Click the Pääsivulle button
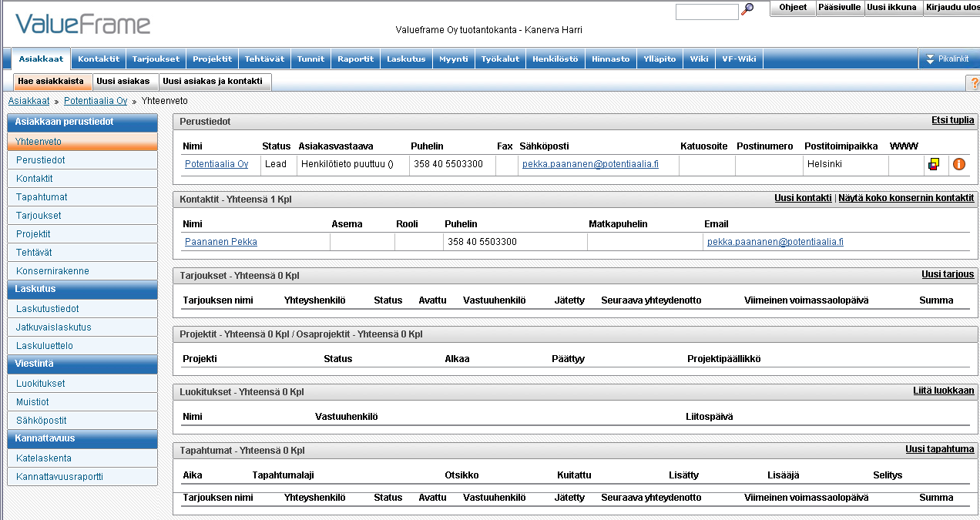This screenshot has height=520, width=980. (839, 8)
